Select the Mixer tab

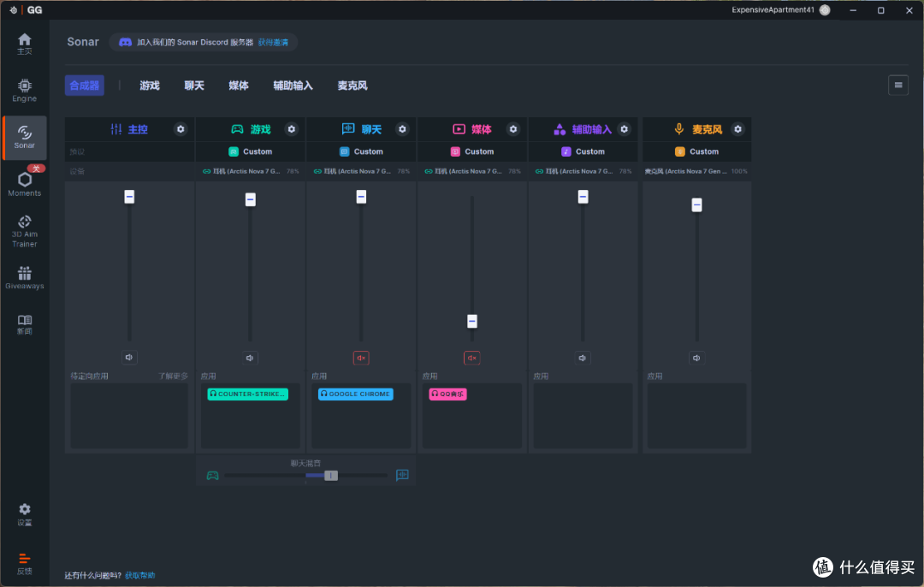pyautogui.click(x=84, y=86)
